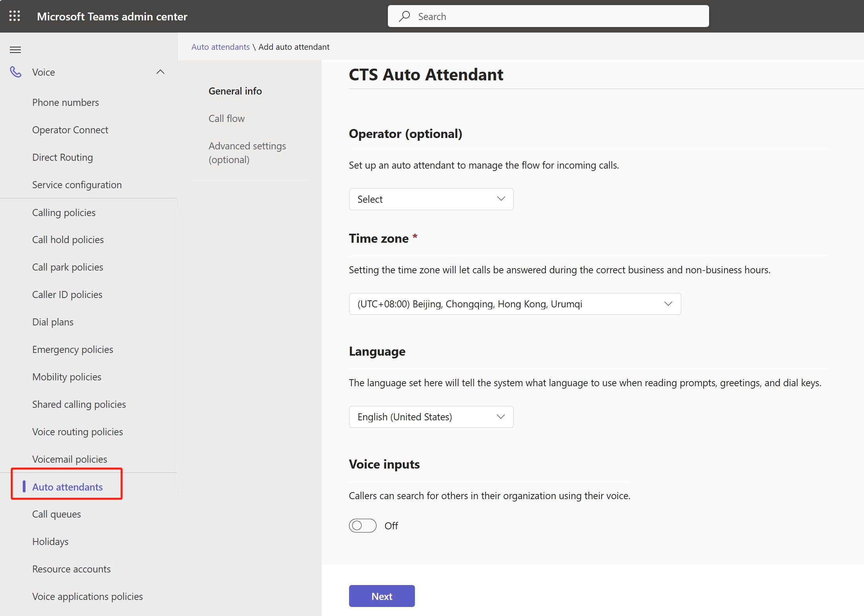Viewport: 864px width, 616px height.
Task: Open the Operator Select dropdown
Action: (431, 199)
